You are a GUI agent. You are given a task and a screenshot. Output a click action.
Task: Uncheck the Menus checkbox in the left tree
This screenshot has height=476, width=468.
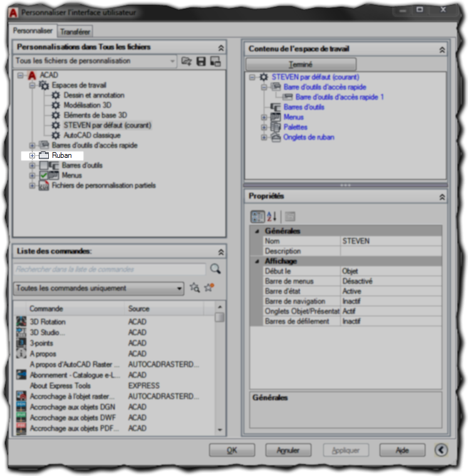click(x=44, y=175)
